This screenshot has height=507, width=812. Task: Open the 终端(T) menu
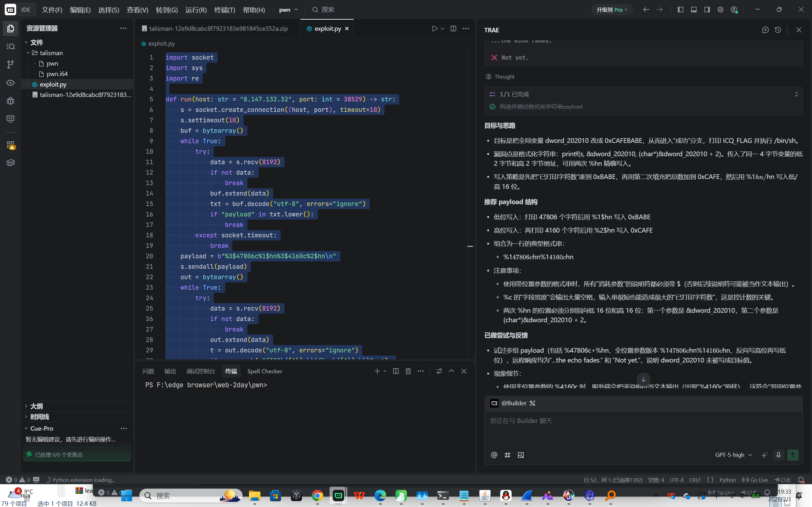point(225,10)
